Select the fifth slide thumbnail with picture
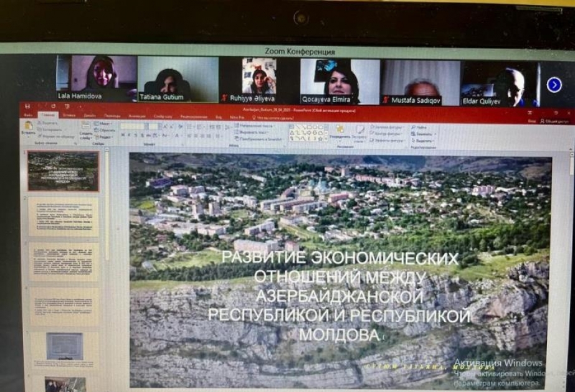This screenshot has height=392, width=575. pyautogui.click(x=65, y=349)
